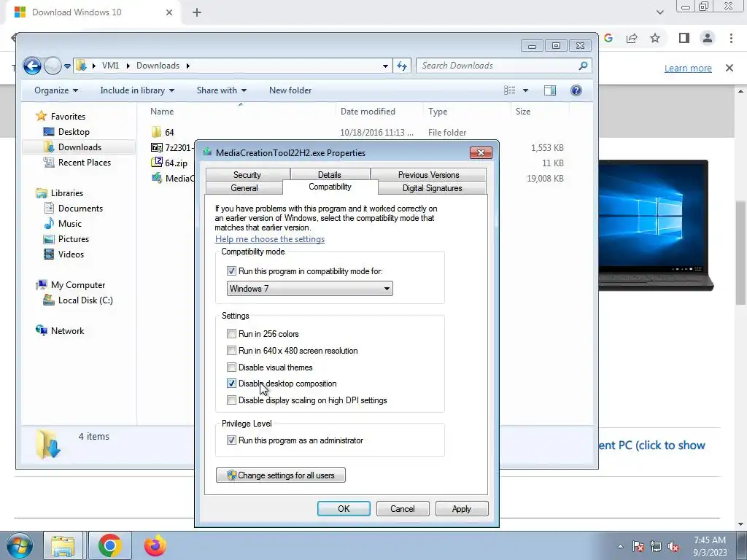747x560 pixels.
Task: Enable Run in 256 colors
Action: point(231,334)
